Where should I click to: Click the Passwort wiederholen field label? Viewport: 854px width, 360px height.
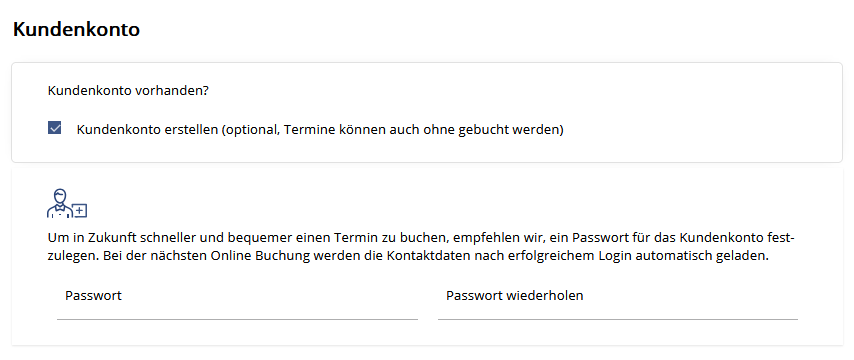[515, 295]
